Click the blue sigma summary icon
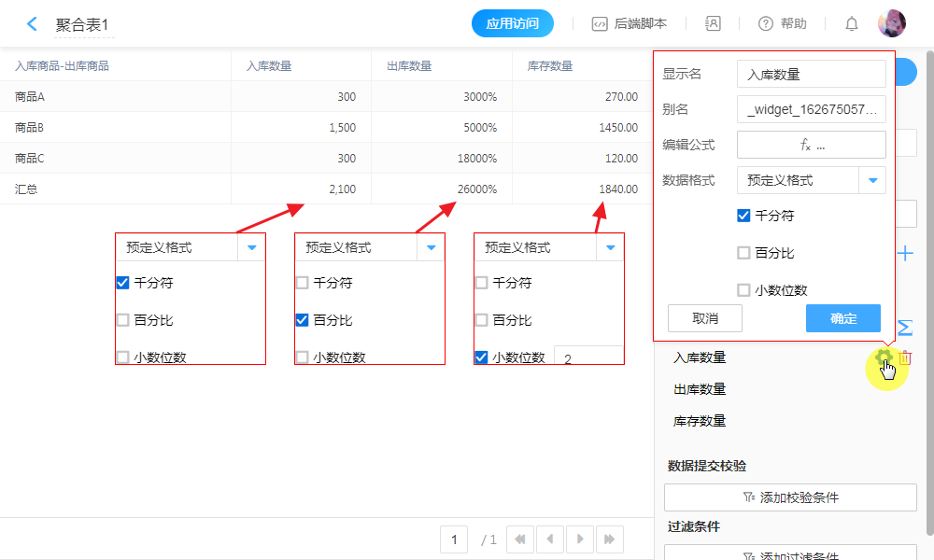The height and width of the screenshot is (560, 934). 905,328
